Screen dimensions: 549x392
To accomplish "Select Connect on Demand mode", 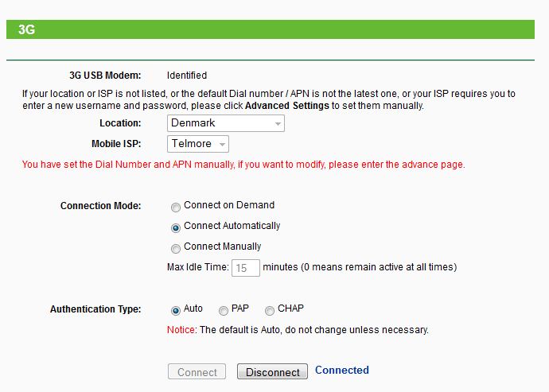I will point(176,206).
